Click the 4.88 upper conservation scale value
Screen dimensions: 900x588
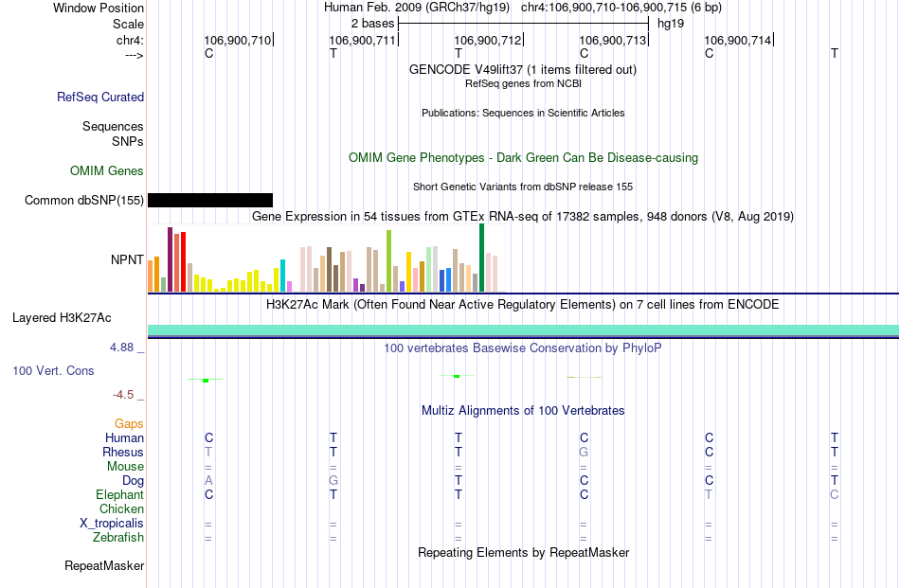121,347
